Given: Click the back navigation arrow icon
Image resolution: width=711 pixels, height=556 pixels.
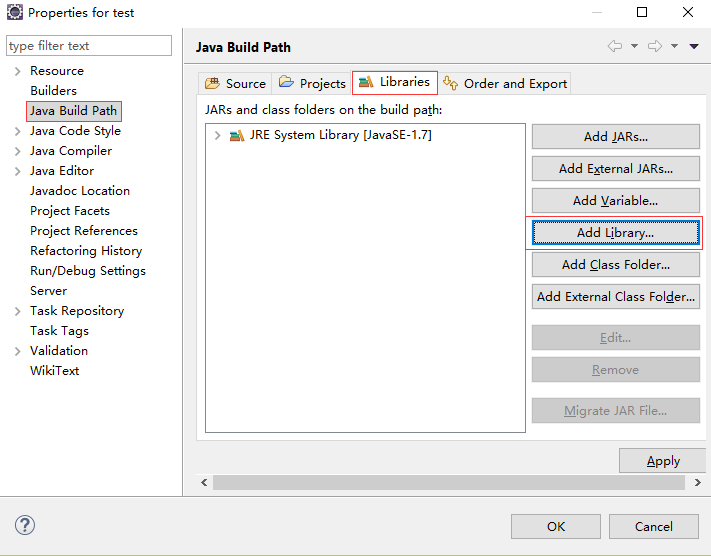Looking at the screenshot, I should click(615, 46).
